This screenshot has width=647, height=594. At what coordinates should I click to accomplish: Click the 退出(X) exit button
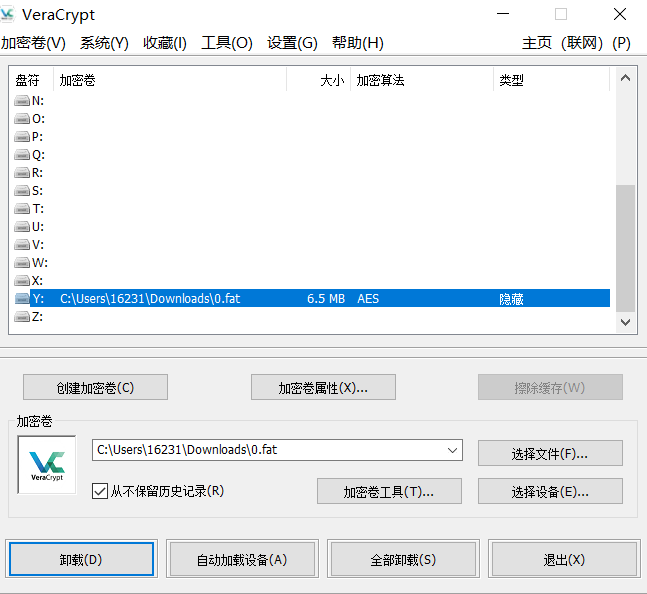tap(564, 559)
